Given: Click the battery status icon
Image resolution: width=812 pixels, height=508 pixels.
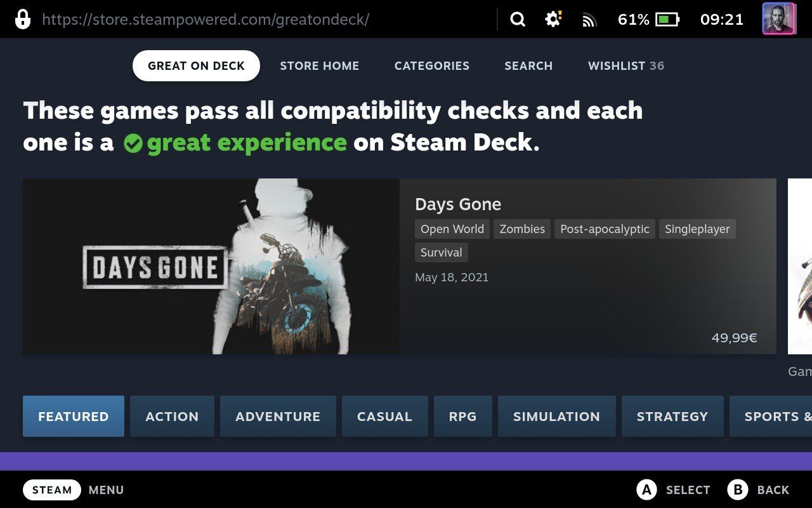Looking at the screenshot, I should 667,20.
